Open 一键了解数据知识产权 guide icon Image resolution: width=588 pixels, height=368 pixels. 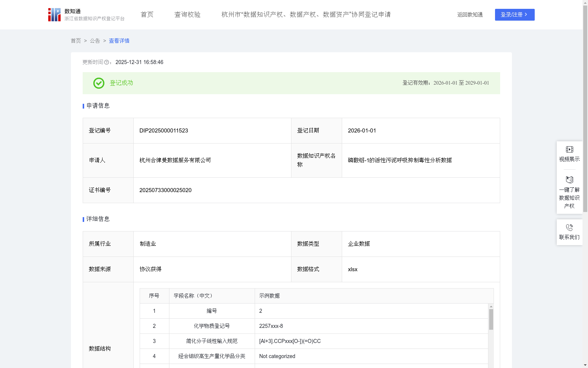[x=569, y=180]
